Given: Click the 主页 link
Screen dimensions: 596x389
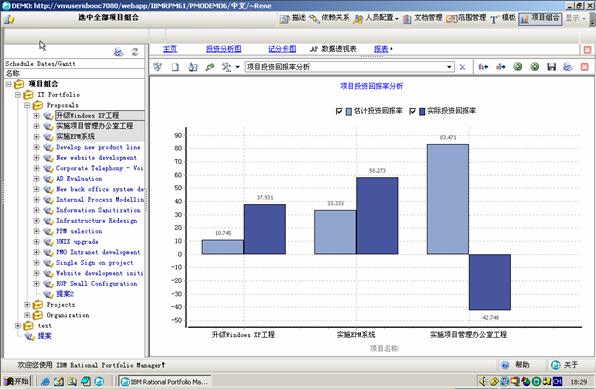Looking at the screenshot, I should tap(170, 49).
